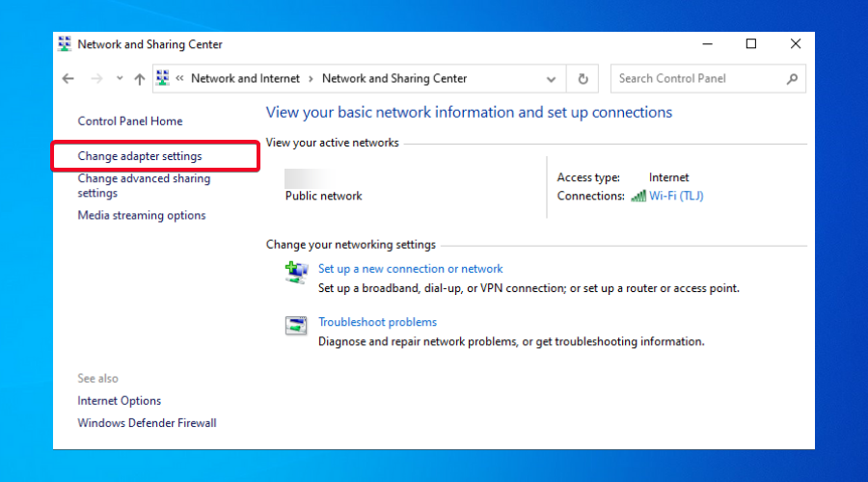The image size is (868, 482).
Task: Click the View your active networks heading
Action: tap(332, 143)
